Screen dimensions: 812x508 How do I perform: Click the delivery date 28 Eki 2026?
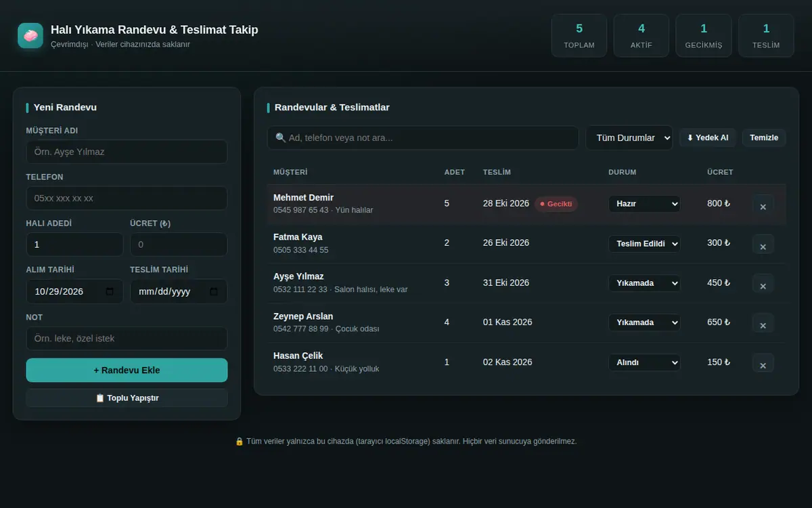coord(506,203)
